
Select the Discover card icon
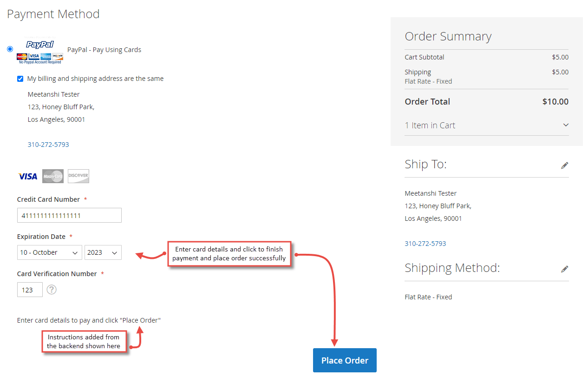click(x=78, y=176)
